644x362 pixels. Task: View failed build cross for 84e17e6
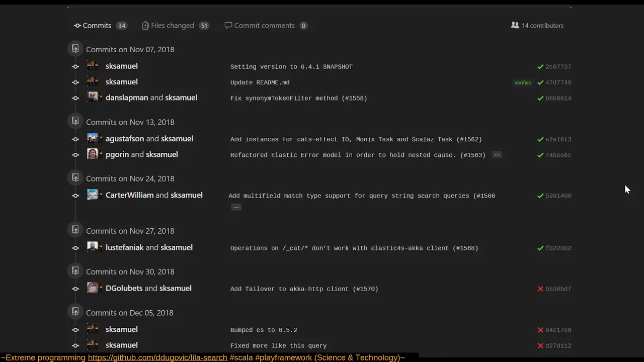click(540, 330)
